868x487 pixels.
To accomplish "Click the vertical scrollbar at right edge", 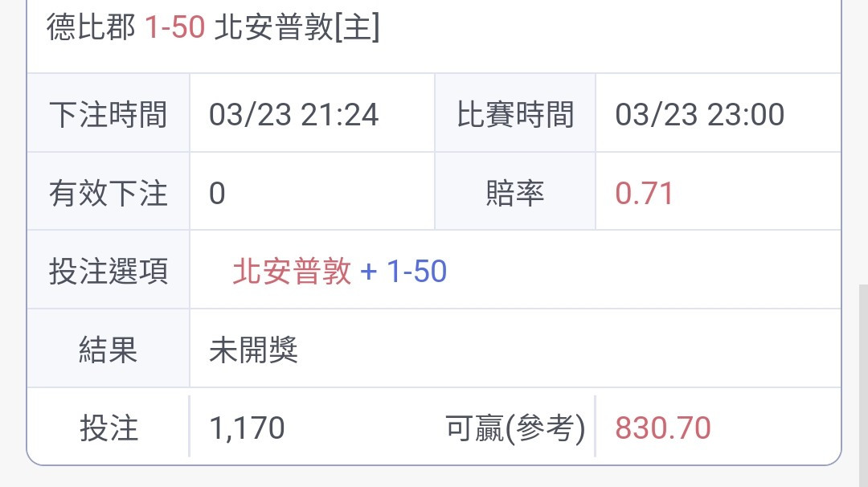I will coord(863,385).
